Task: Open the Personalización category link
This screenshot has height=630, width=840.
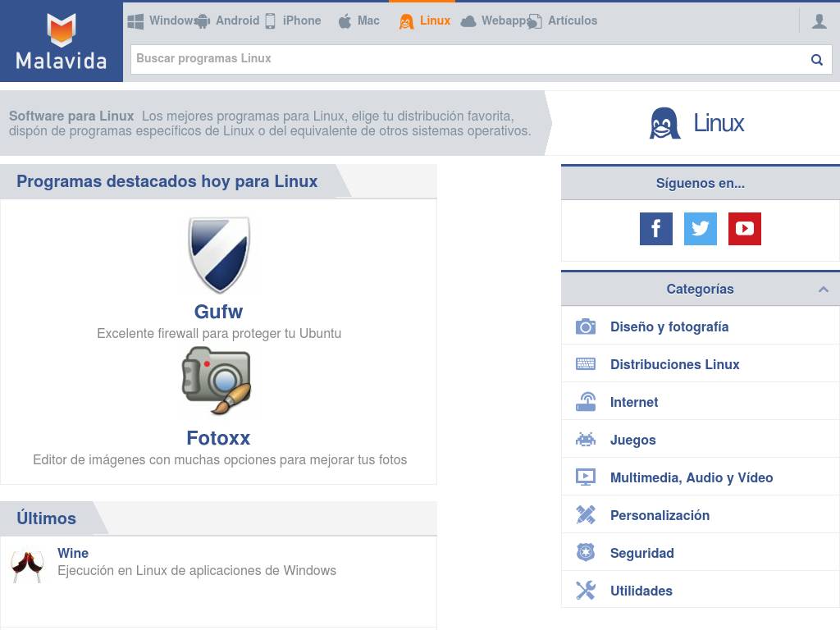Action: pos(660,515)
